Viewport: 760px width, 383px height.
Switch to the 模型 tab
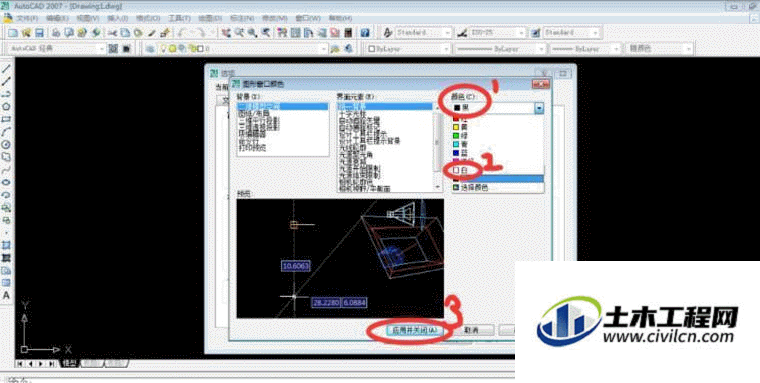click(69, 363)
